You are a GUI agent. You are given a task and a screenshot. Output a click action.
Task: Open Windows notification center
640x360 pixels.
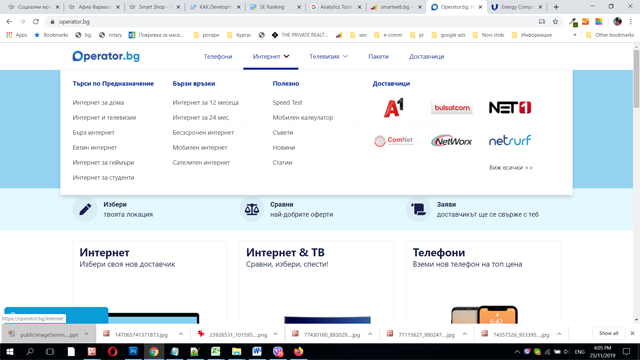click(x=627, y=351)
